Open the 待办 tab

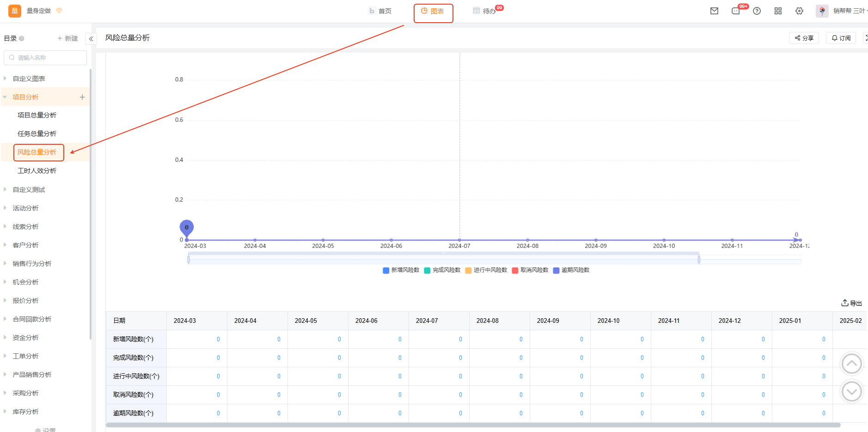click(484, 11)
